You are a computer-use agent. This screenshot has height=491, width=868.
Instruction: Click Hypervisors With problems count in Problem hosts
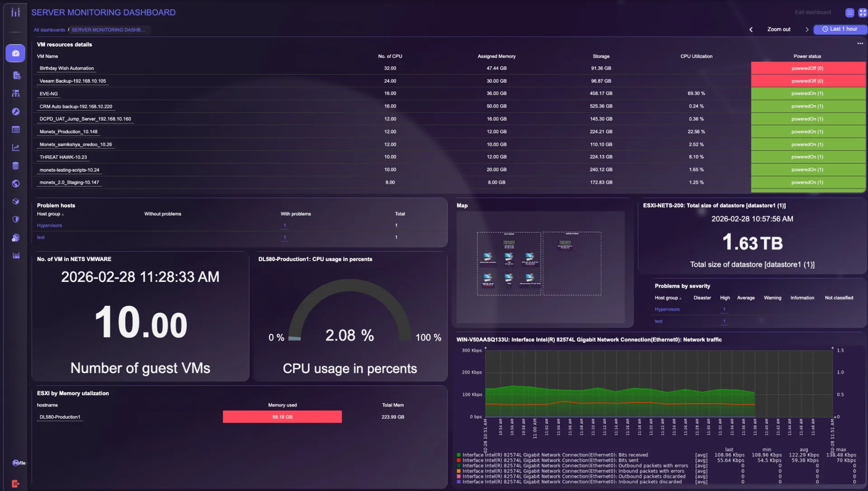[284, 225]
